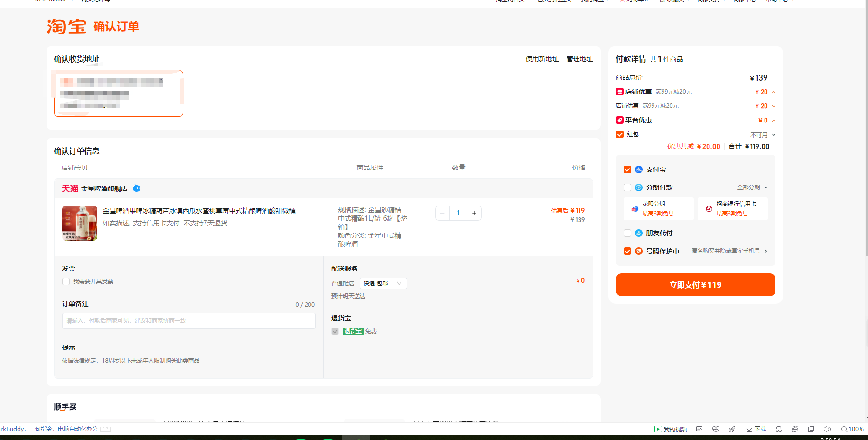The height and width of the screenshot is (440, 868).
Task: Click the 订单备注 note input field
Action: click(189, 321)
